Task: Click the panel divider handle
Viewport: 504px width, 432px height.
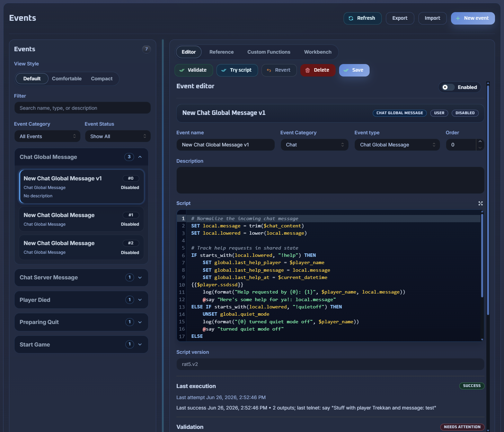Action: point(163,235)
